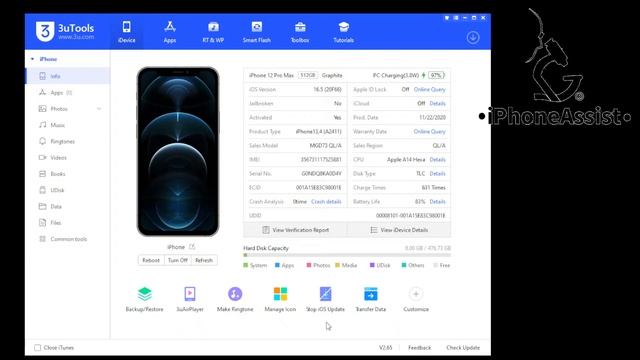Open Transfer Data tool

(371, 299)
